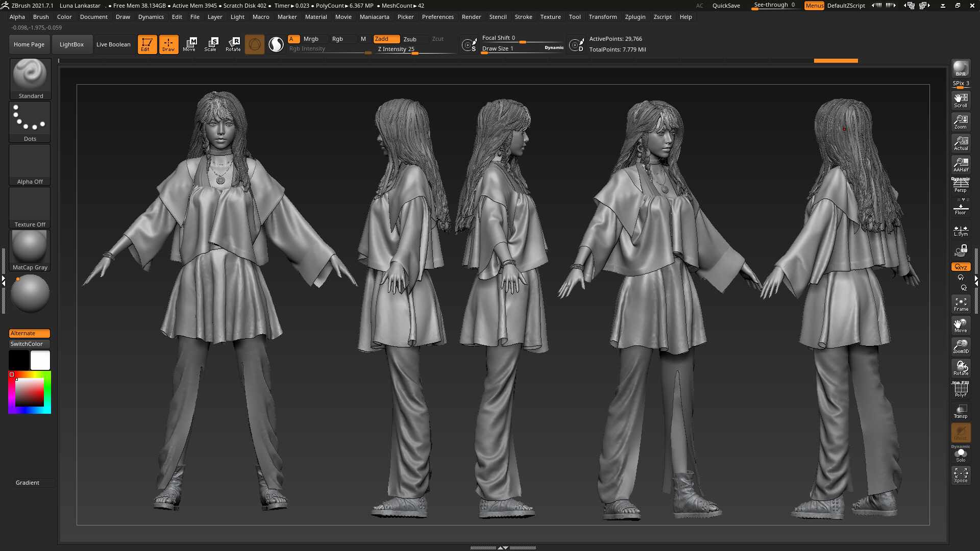
Task: Open the Material menu
Action: pyautogui.click(x=316, y=17)
